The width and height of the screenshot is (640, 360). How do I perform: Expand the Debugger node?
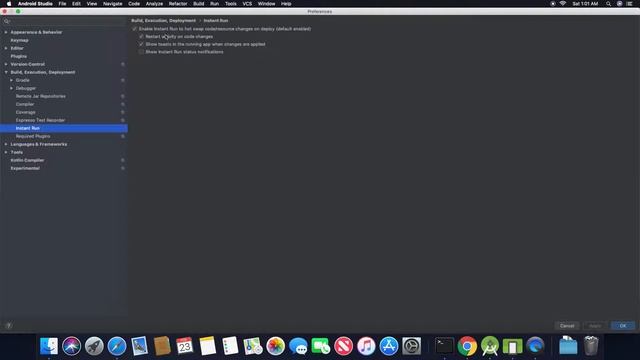click(11, 88)
